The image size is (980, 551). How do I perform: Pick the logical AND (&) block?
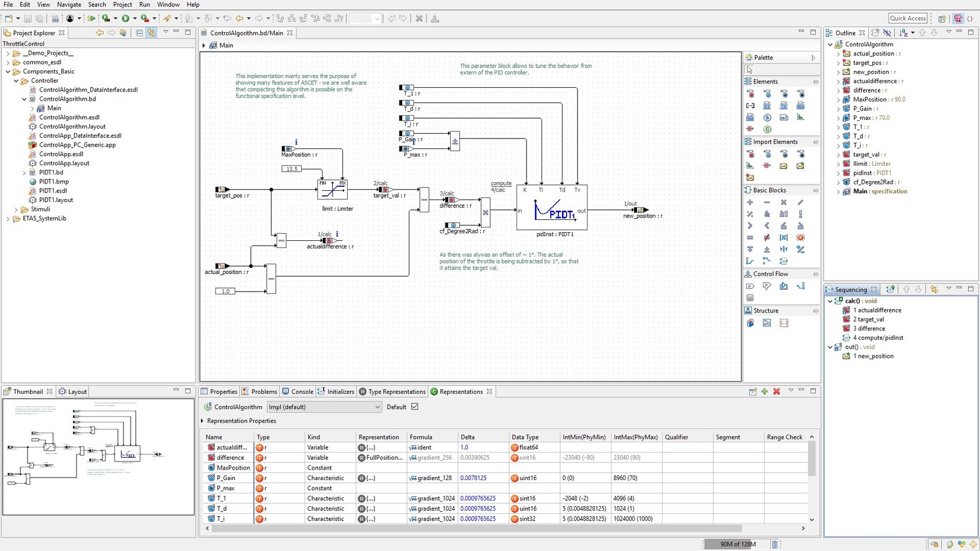(767, 214)
